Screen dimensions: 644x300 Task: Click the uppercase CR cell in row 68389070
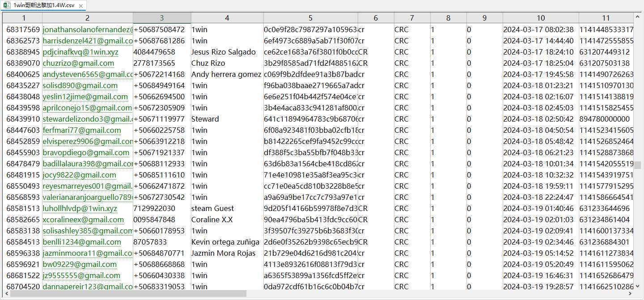click(376, 63)
